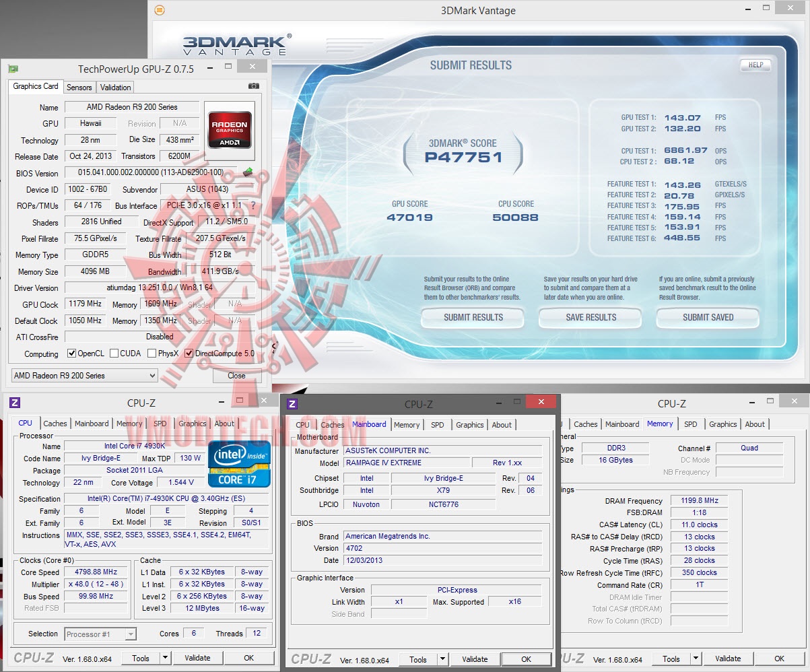The height and width of the screenshot is (672, 810).
Task: Open the Caches tab in left CPU-Z window
Action: (55, 424)
